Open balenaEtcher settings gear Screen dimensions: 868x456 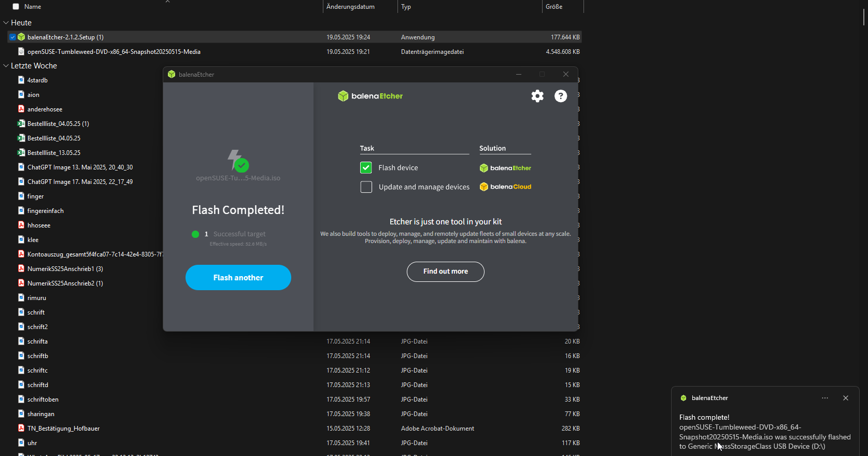point(537,96)
